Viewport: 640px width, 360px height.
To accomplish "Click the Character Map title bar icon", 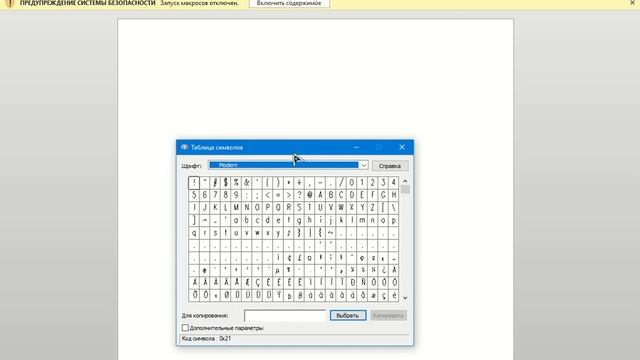I will point(184,147).
